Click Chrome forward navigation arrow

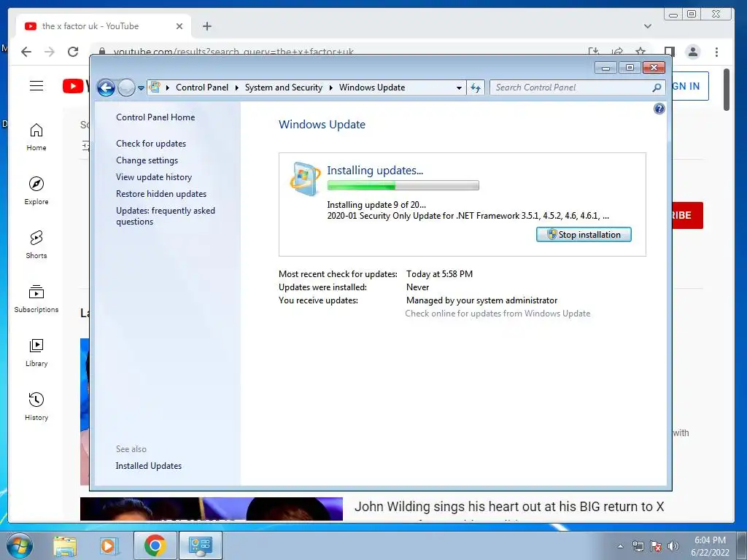[50, 52]
